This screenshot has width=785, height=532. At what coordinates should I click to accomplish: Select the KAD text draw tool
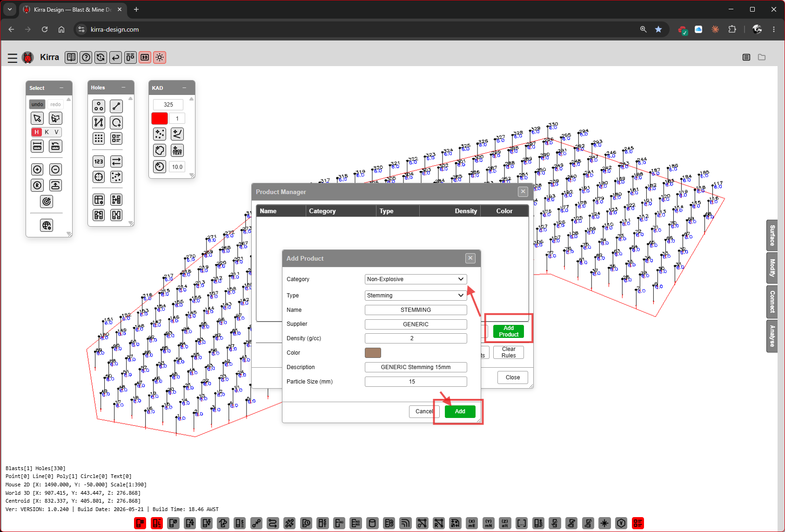click(177, 150)
